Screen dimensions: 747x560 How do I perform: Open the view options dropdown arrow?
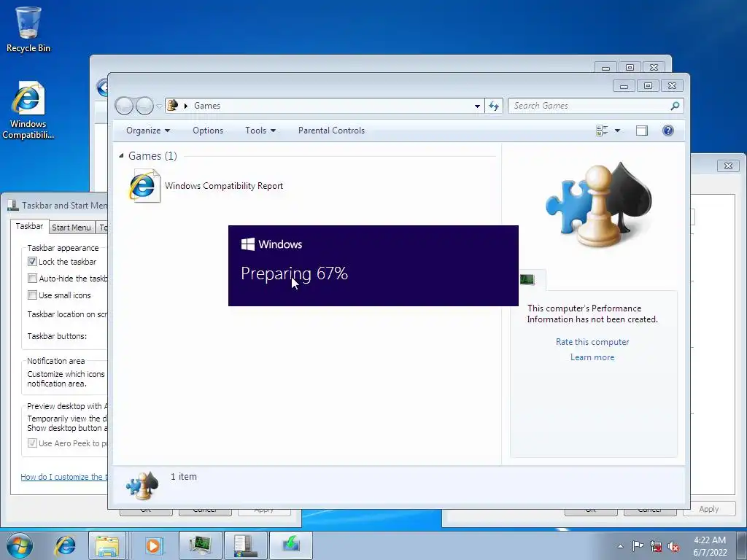617,131
